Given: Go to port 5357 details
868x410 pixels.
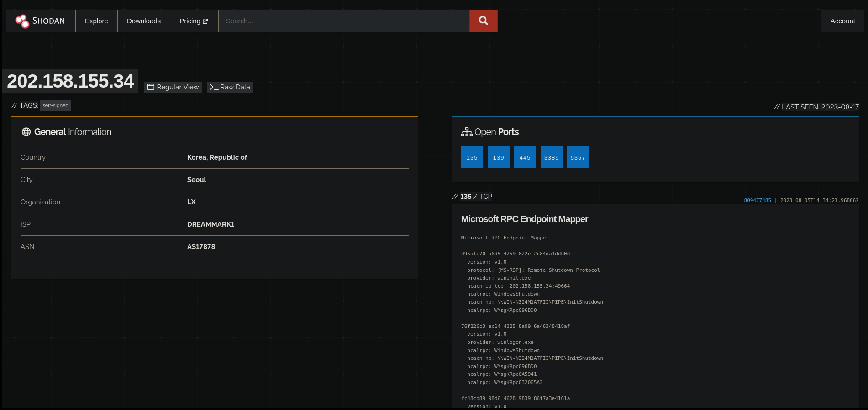Looking at the screenshot, I should (578, 157).
